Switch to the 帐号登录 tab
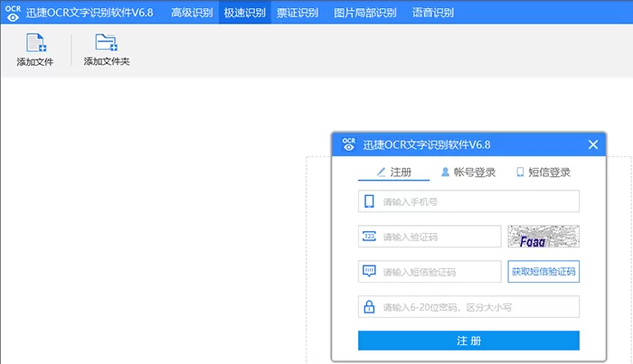 pos(468,173)
